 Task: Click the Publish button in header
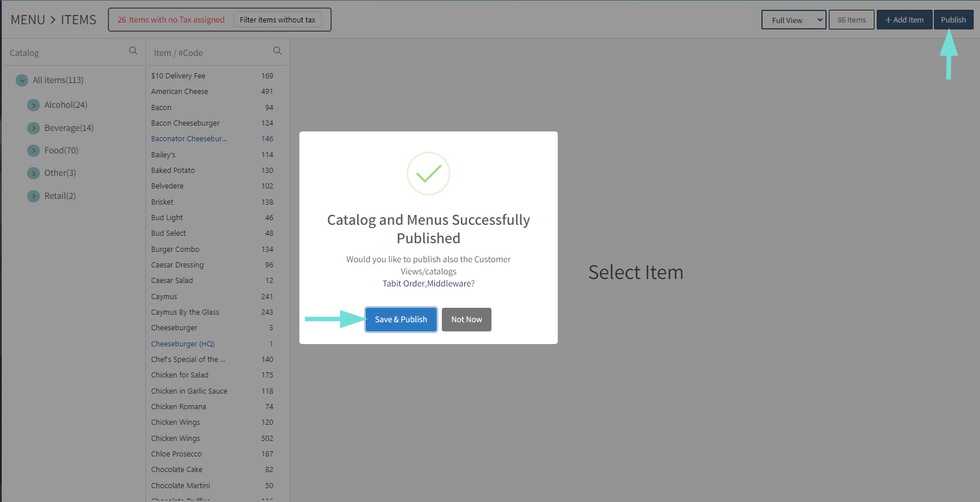[953, 20]
